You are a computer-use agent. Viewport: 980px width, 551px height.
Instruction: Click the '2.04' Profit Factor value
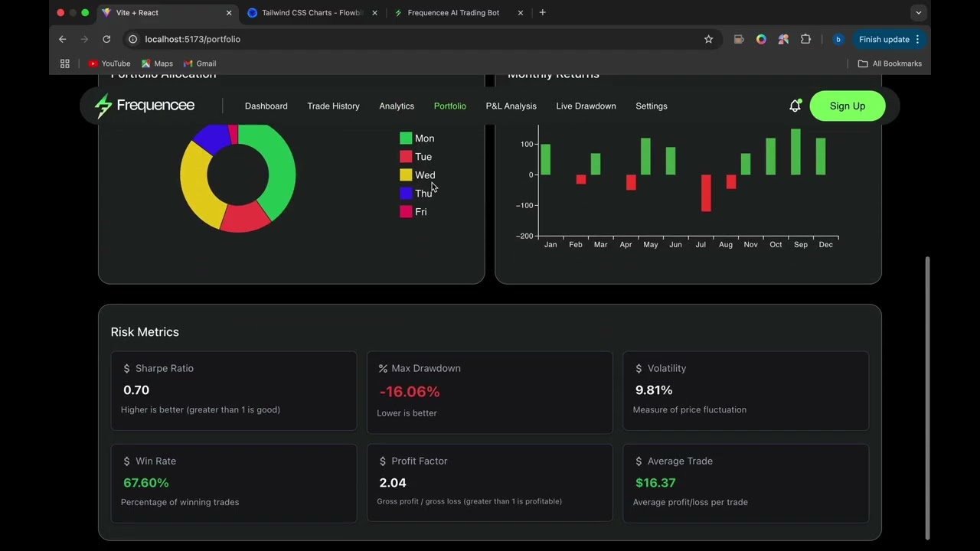(393, 483)
